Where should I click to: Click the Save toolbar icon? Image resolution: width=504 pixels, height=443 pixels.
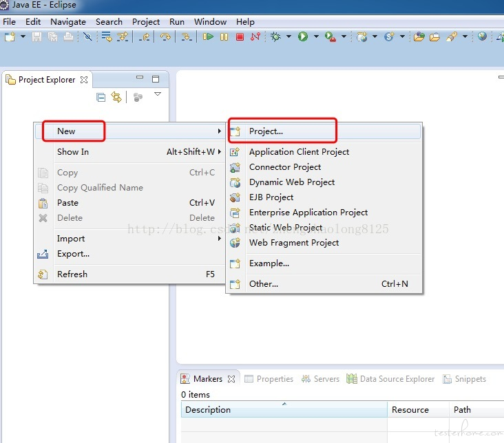click(36, 36)
